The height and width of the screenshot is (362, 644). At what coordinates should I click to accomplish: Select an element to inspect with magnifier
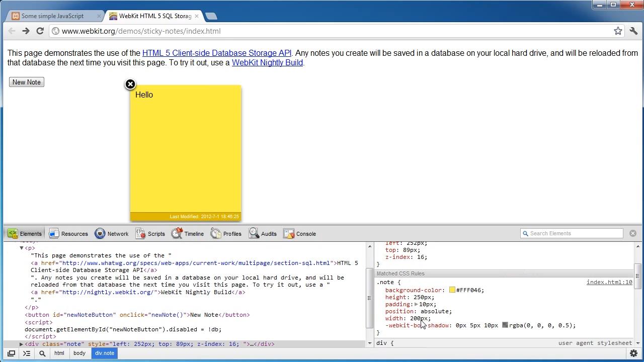pos(42,353)
